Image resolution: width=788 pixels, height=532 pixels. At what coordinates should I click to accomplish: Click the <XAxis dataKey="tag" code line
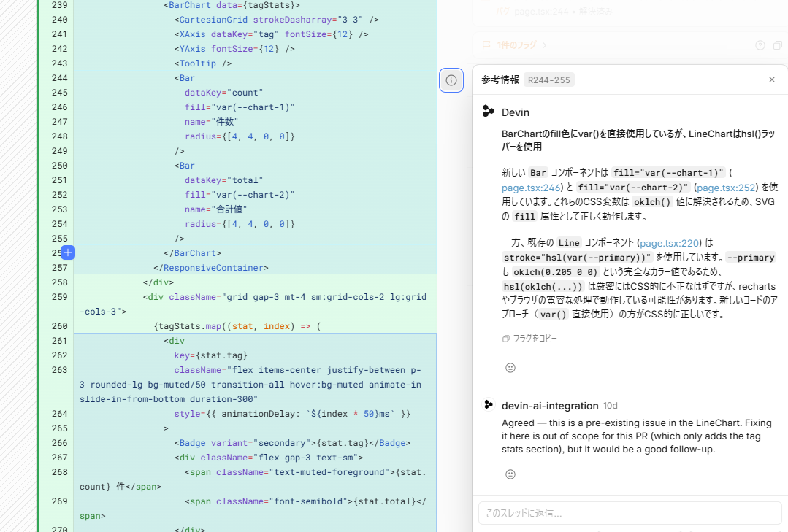point(272,34)
